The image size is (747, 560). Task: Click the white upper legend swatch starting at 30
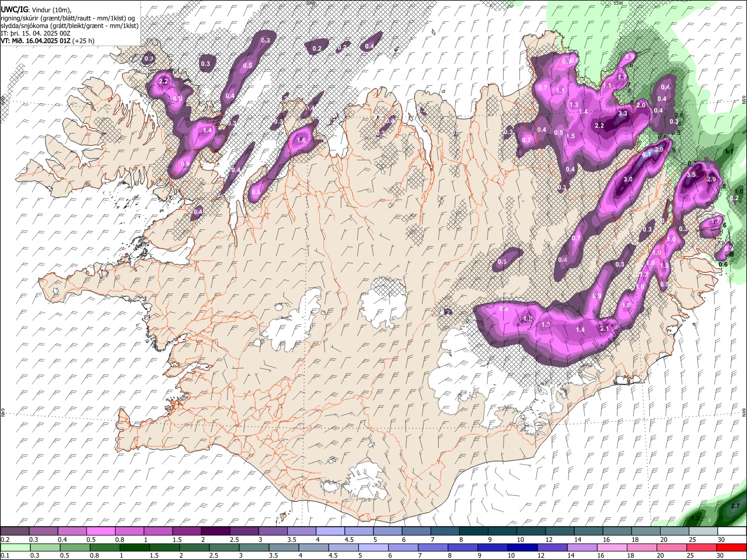tap(731, 531)
